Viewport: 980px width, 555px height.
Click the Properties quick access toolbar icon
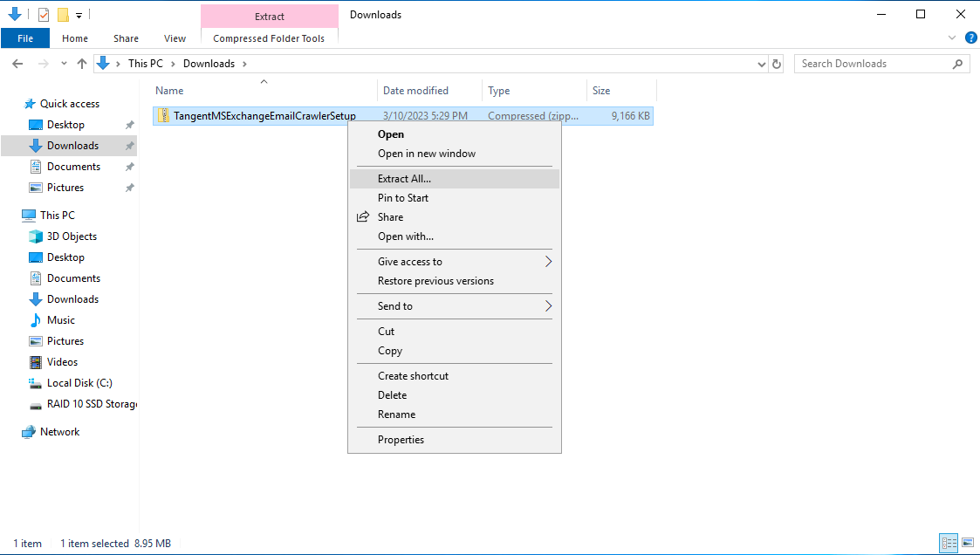(44, 15)
